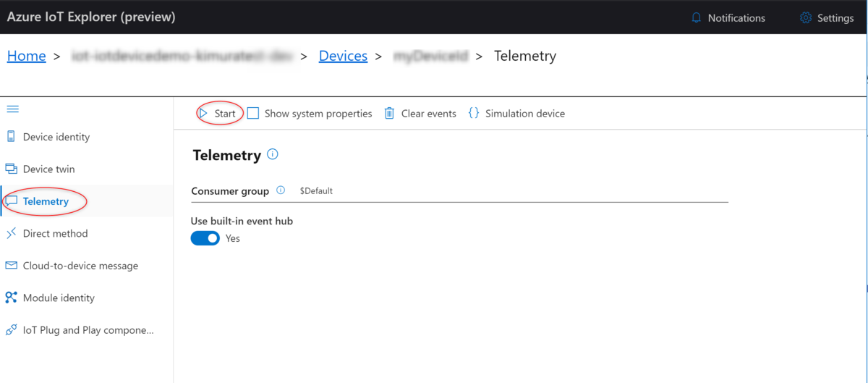Viewport: 868px width, 383px height.
Task: Open Device identity in sidebar
Action: [x=87, y=137]
